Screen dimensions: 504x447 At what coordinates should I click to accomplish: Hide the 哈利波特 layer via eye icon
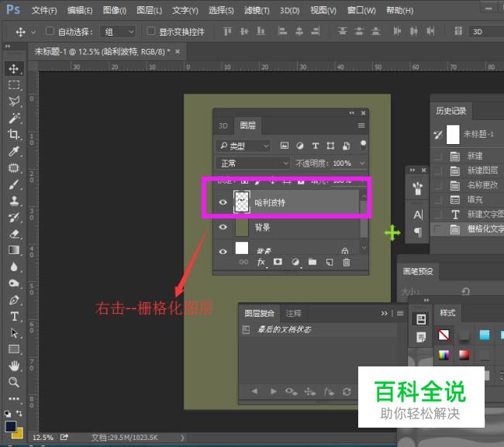(223, 202)
